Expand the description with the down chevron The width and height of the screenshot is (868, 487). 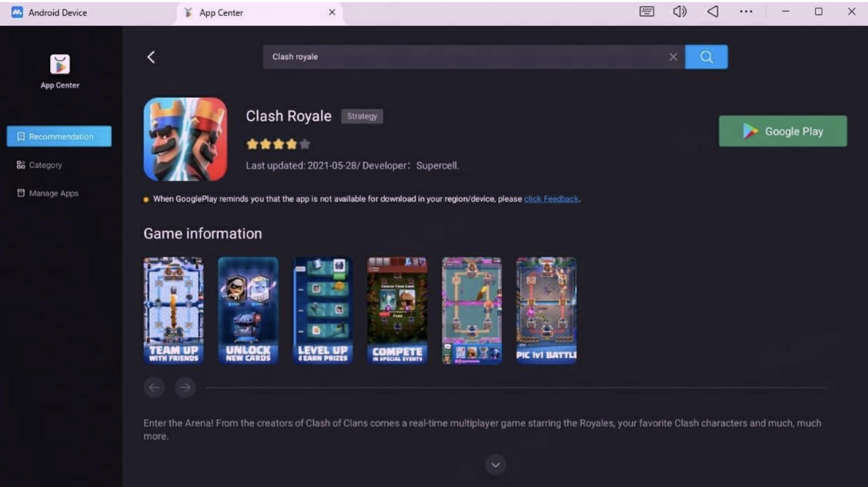[495, 465]
